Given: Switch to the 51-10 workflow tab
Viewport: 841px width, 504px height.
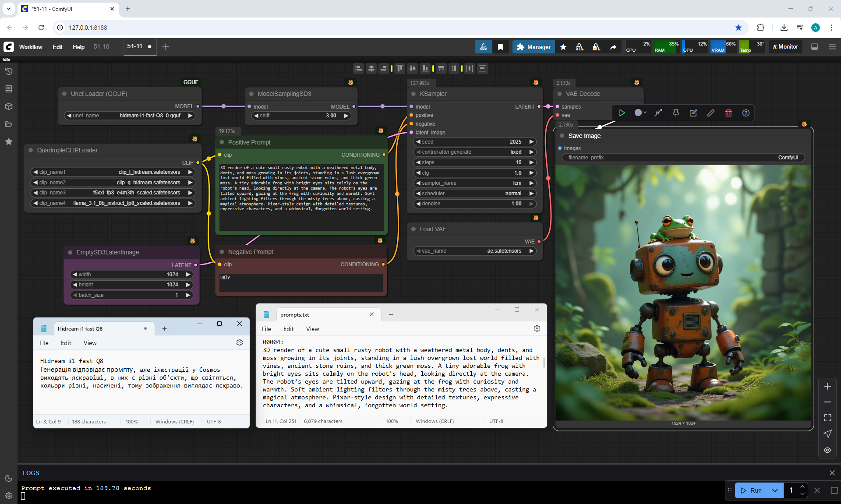Looking at the screenshot, I should pyautogui.click(x=102, y=46).
